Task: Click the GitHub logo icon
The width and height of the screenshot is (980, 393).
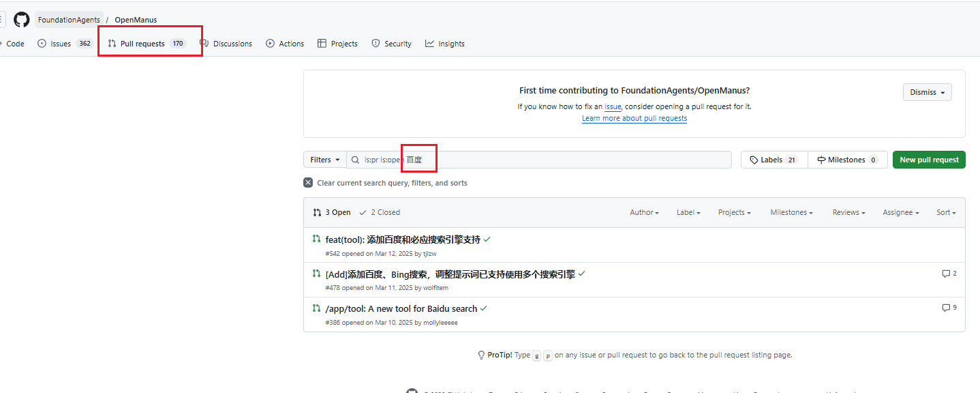Action: click(22, 20)
